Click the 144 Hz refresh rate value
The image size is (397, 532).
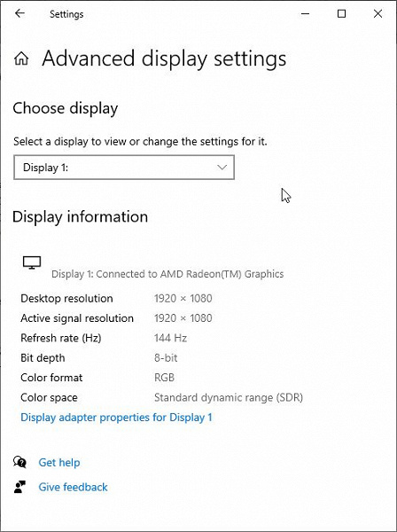point(170,338)
